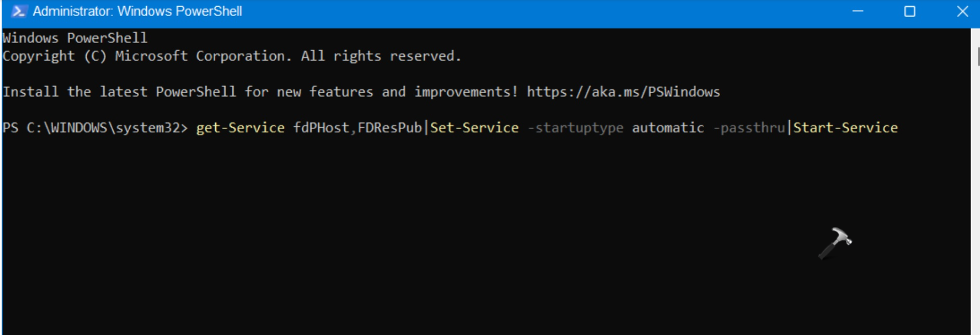980x335 pixels.
Task: Click the PS C:\WINDOWS\system32> prompt
Action: [x=95, y=128]
